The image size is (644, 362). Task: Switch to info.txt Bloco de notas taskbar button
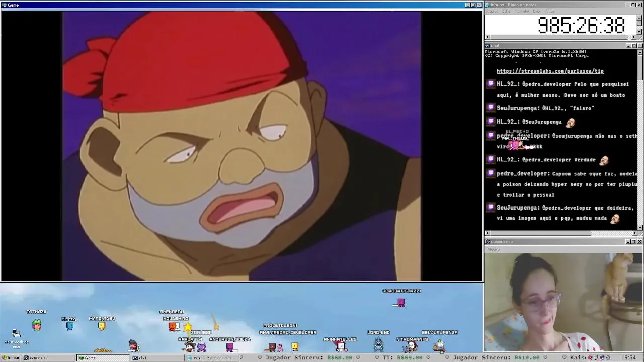coord(211,358)
